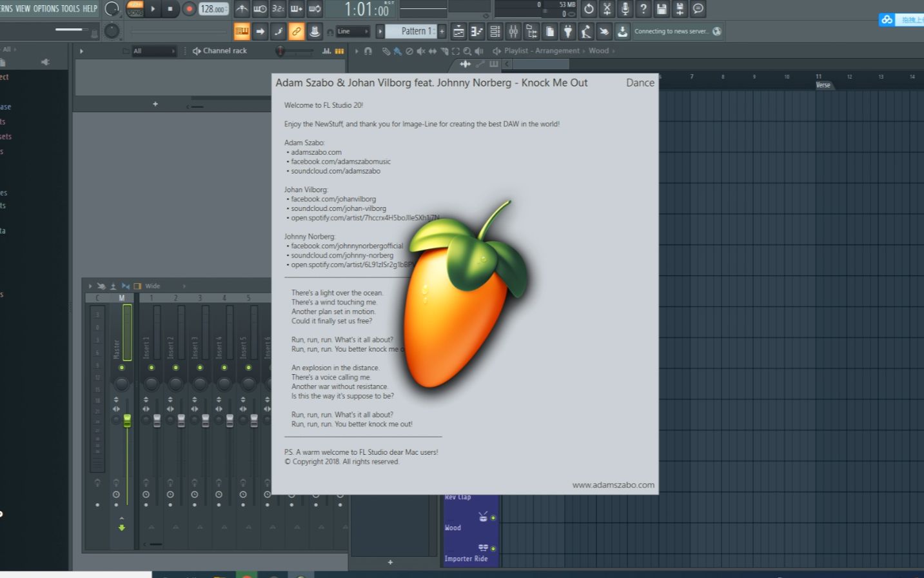Open the mixer toolbar icon
The height and width of the screenshot is (578, 924).
[x=513, y=31]
